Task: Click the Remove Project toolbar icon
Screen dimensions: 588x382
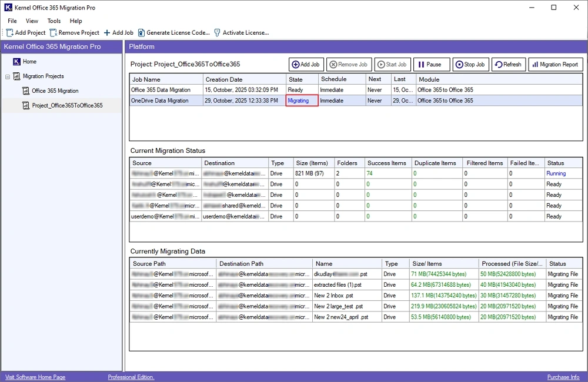Action: click(x=54, y=33)
